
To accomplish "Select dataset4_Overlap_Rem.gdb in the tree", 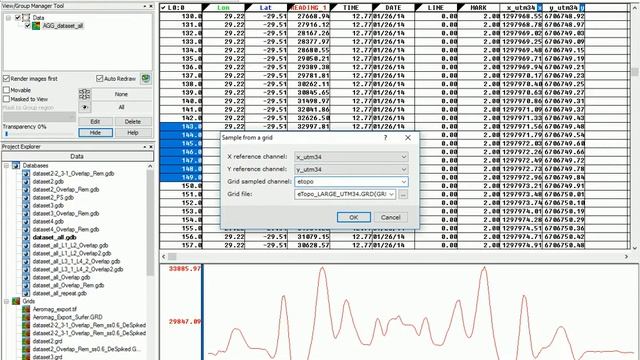I will pos(66,229).
